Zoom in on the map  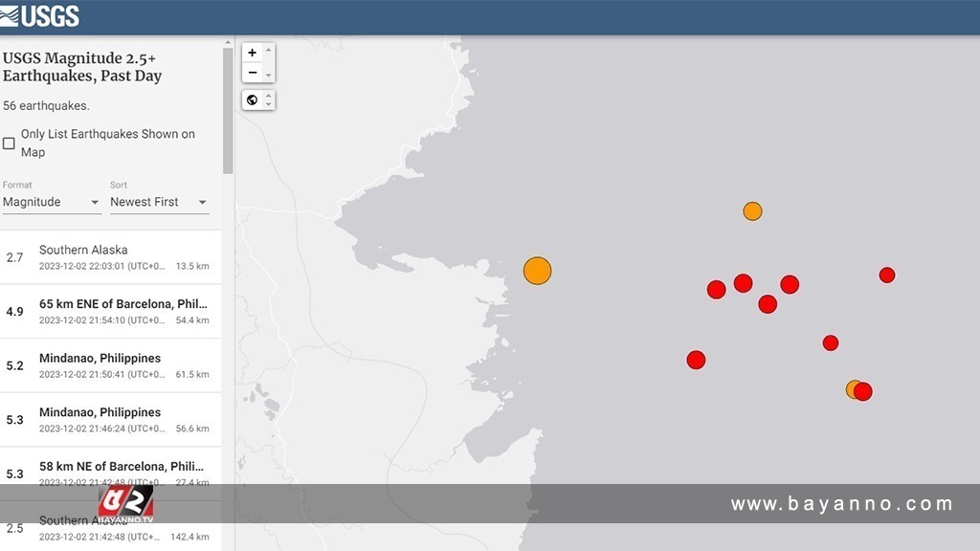click(253, 53)
